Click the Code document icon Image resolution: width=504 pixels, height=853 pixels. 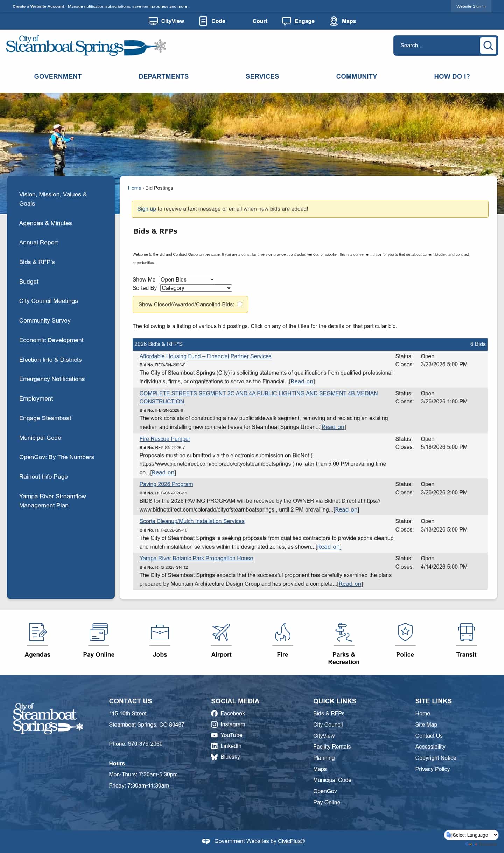203,21
